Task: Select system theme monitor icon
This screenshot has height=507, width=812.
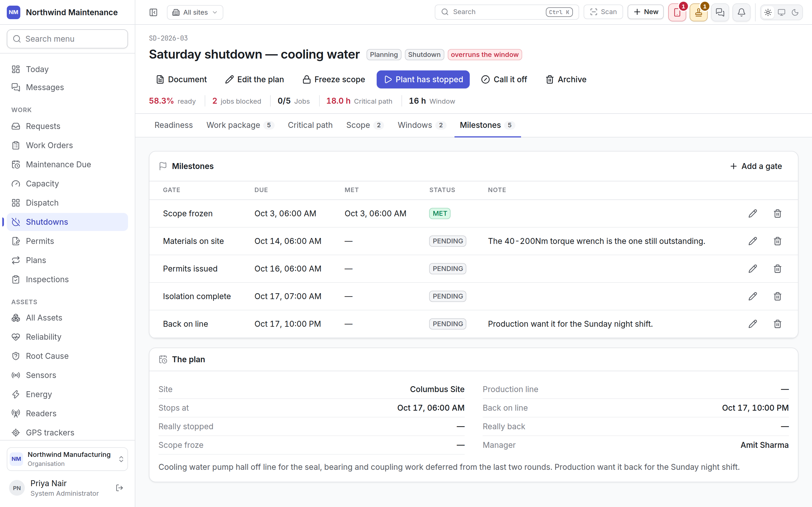Action: (782, 12)
